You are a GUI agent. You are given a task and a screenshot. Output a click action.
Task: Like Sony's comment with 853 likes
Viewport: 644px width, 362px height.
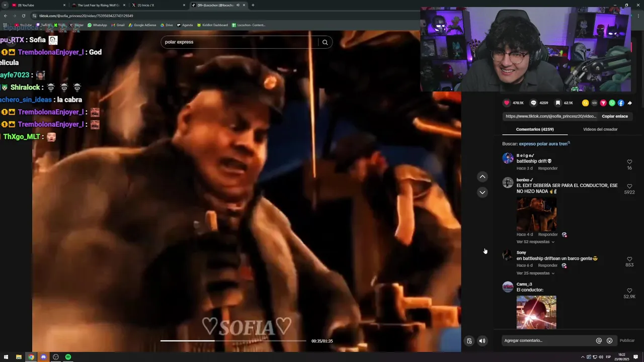tap(629, 259)
